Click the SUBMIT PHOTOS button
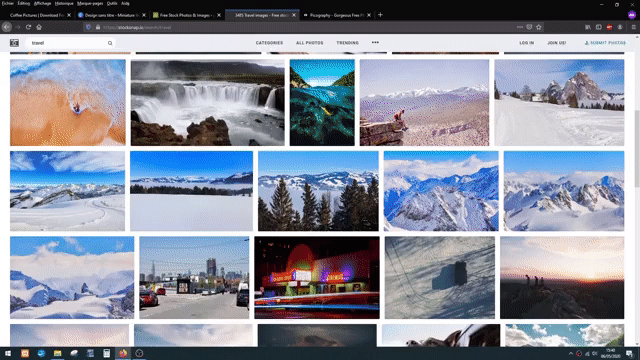 pyautogui.click(x=605, y=43)
